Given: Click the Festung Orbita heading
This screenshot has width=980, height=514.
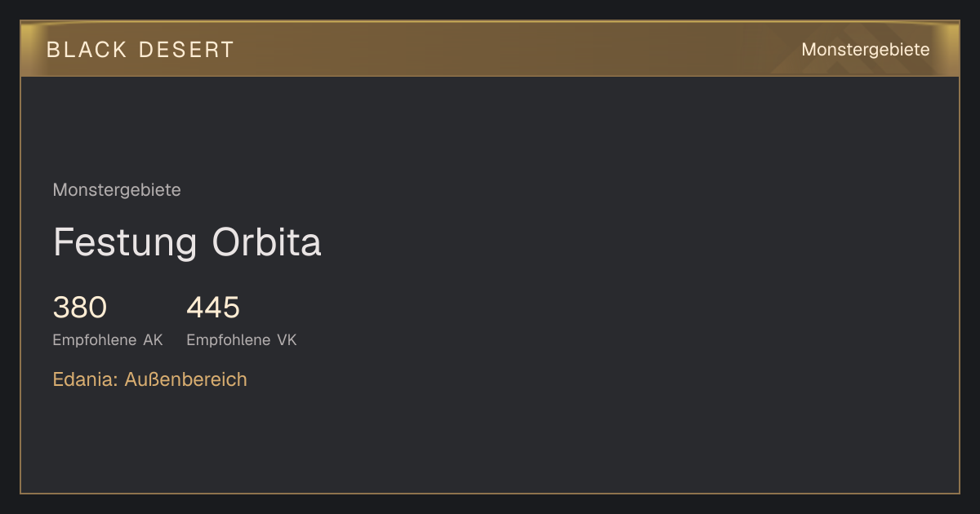Looking at the screenshot, I should pos(187,242).
